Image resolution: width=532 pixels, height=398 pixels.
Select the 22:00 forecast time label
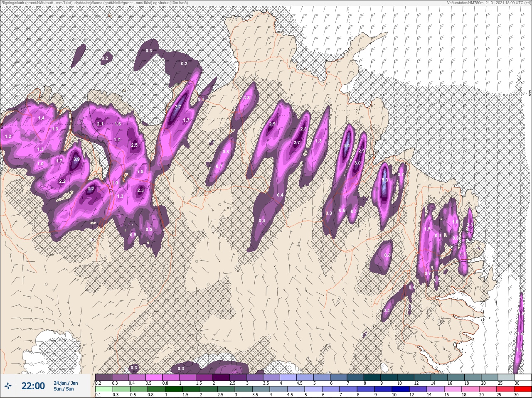point(33,386)
